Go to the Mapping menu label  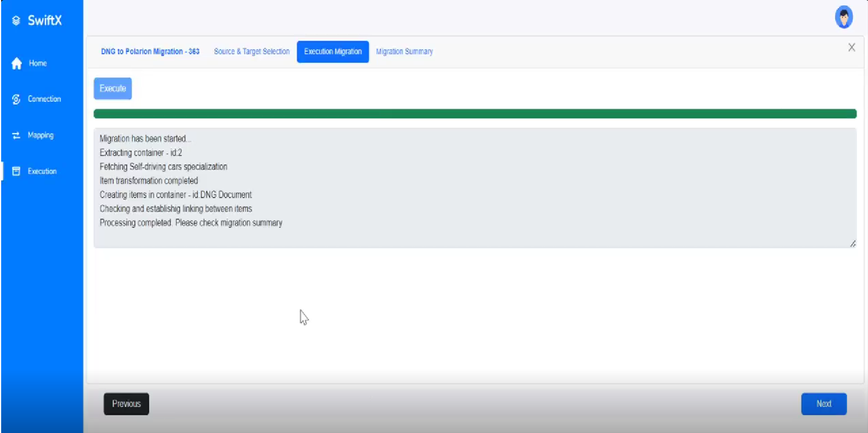41,135
